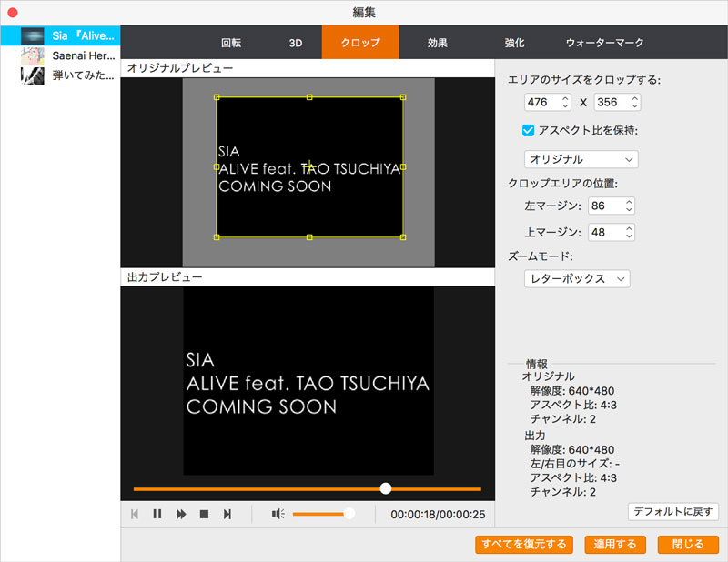Click the left-middle crop handle

point(217,166)
